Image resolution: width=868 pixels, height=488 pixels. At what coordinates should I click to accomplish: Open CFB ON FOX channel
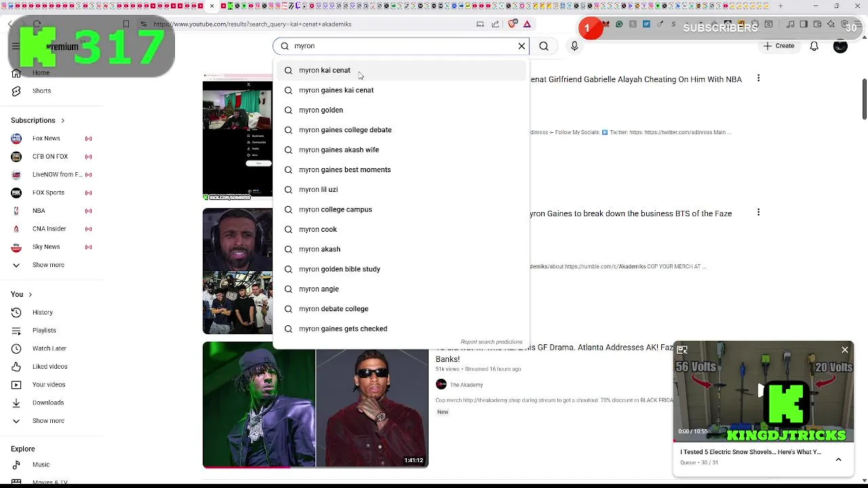pyautogui.click(x=50, y=157)
